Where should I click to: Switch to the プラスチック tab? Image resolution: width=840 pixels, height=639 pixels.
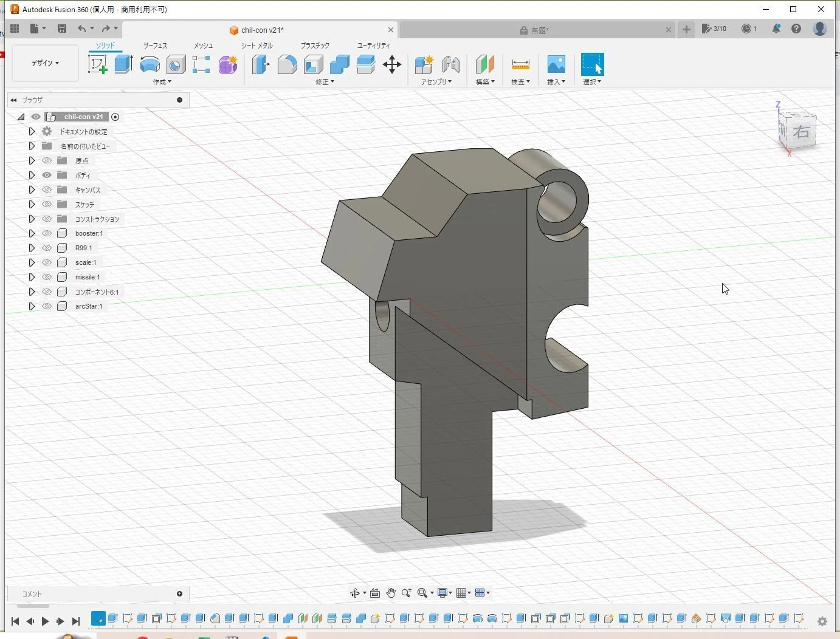[x=315, y=46]
